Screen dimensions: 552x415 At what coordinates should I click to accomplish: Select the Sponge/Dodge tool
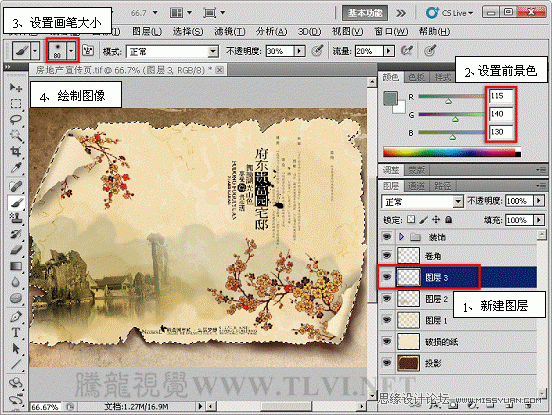click(x=15, y=298)
